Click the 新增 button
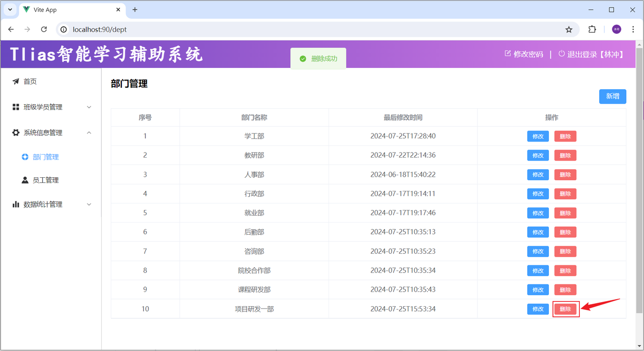The width and height of the screenshot is (644, 351). pos(612,96)
